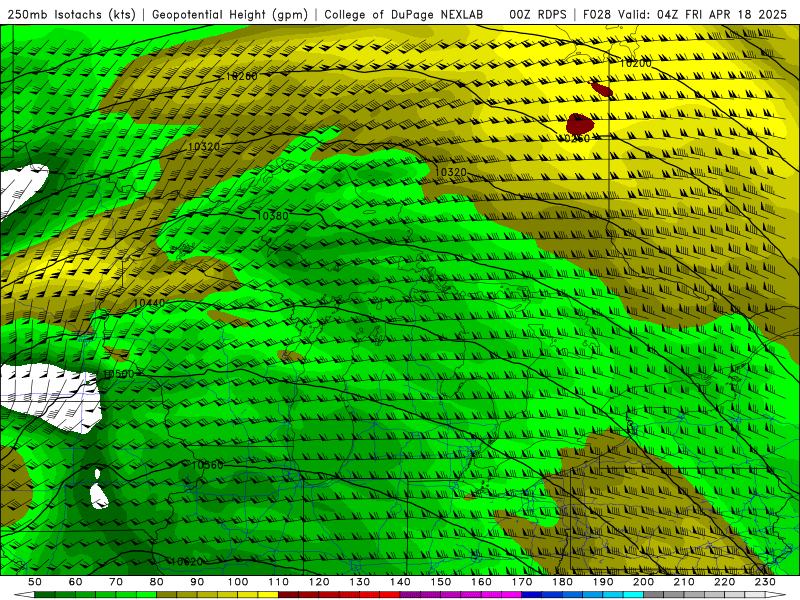The image size is (800, 600).
Task: Click the legend value 140
Action: (x=400, y=582)
